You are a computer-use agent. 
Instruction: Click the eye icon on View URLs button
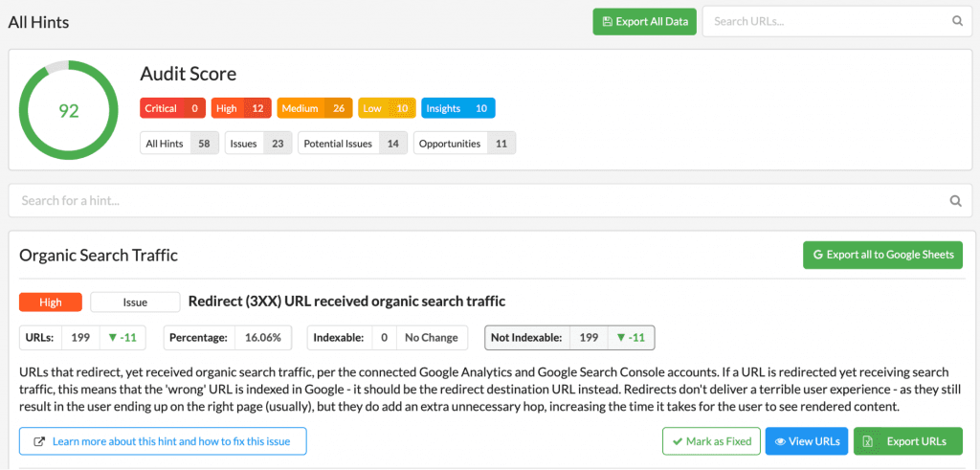(779, 441)
